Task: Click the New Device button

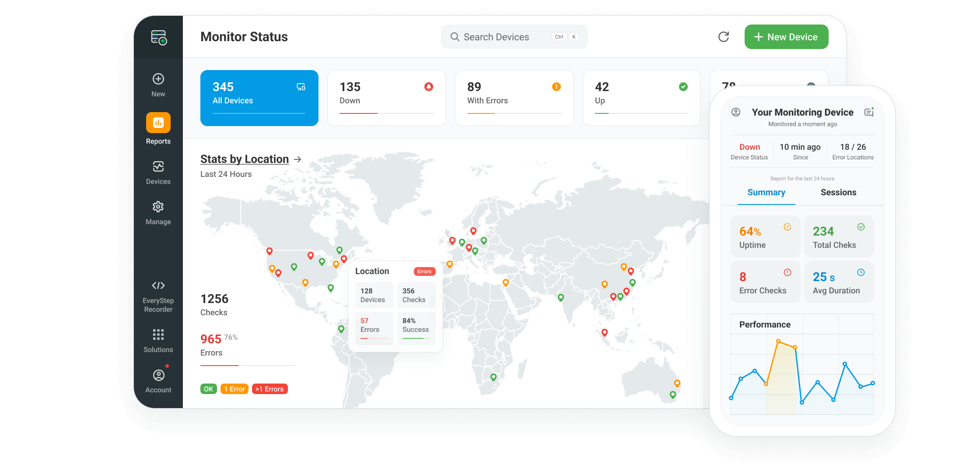Action: (786, 37)
